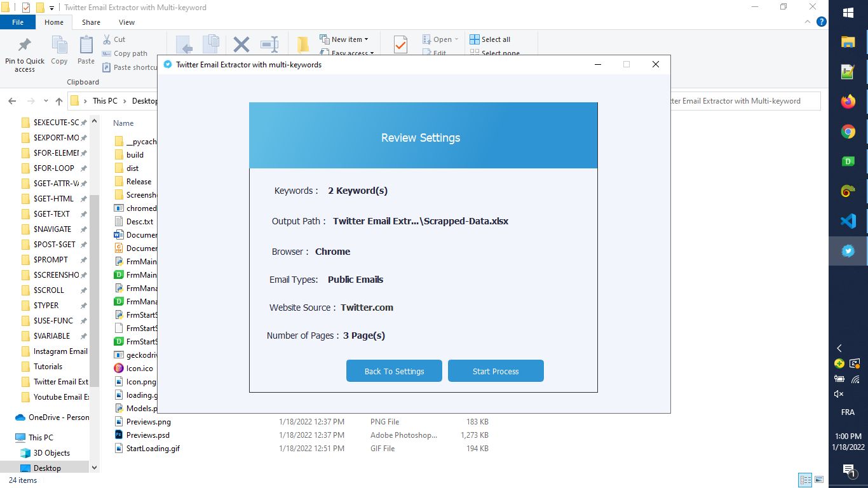Screen dimensions: 868x488
Task: Go back in Explorer navigation
Action: pyautogui.click(x=13, y=101)
